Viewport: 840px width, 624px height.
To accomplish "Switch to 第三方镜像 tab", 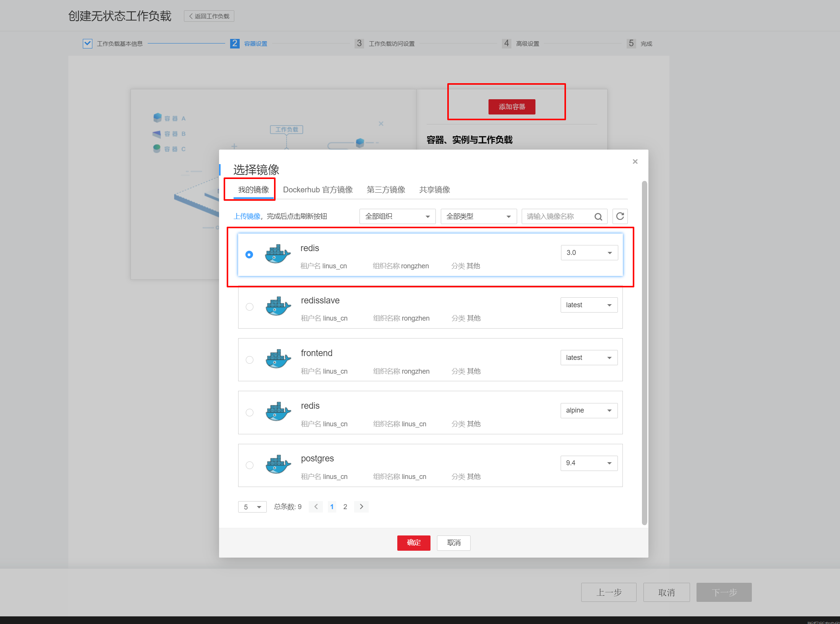I will pos(385,190).
